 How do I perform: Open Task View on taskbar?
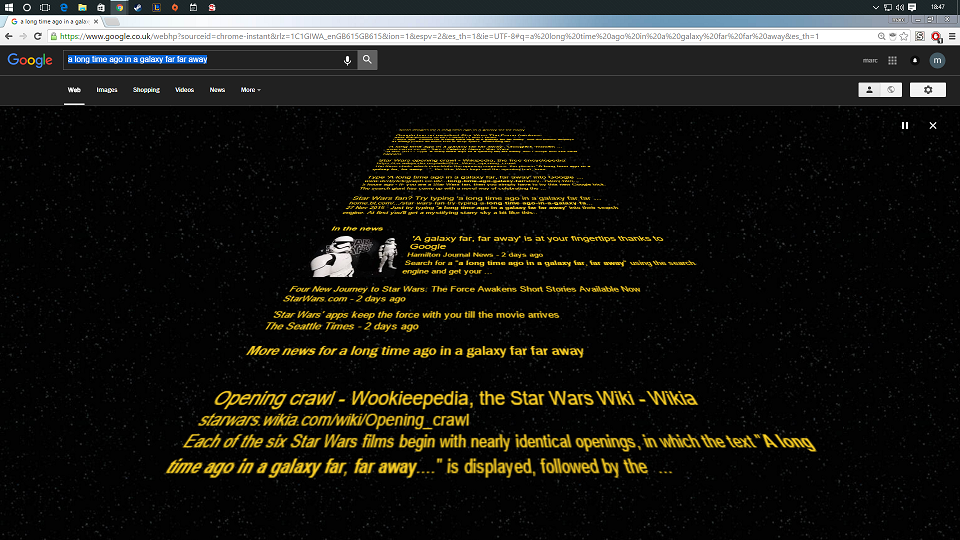coord(45,7)
